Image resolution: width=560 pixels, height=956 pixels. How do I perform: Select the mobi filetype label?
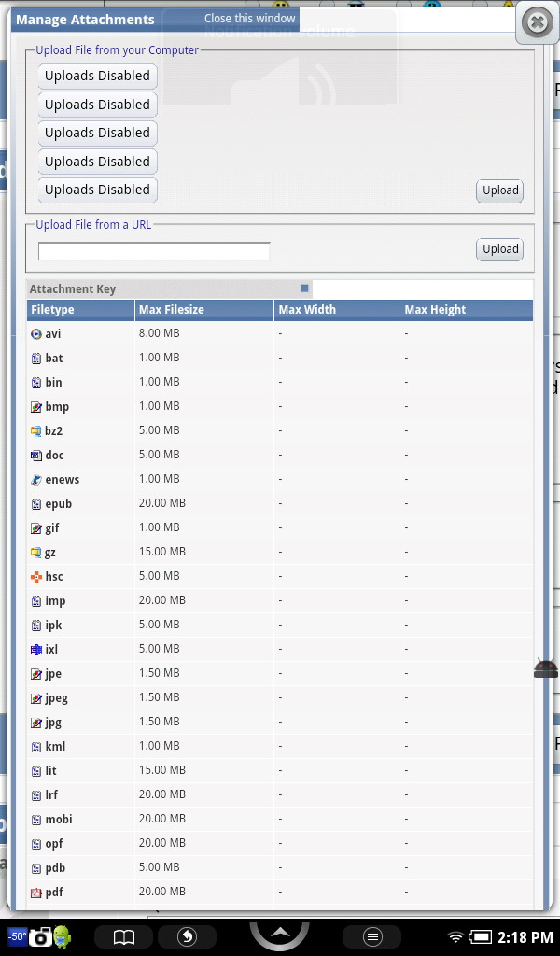(59, 820)
